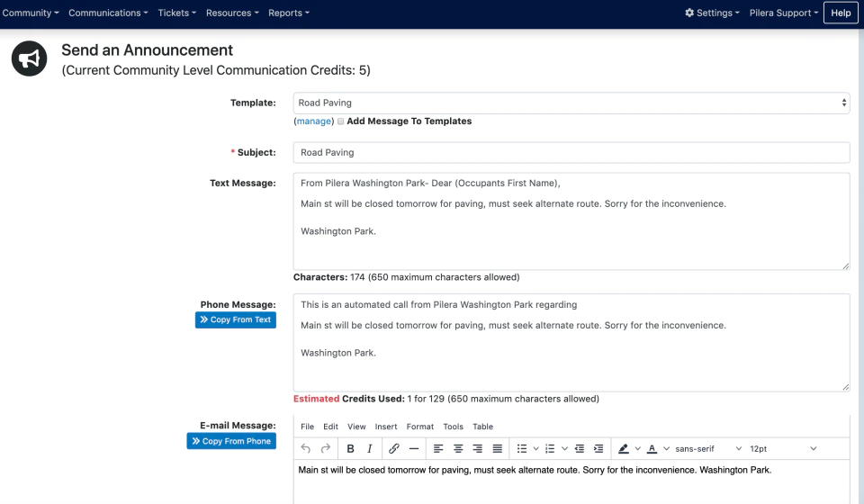This screenshot has width=864, height=504.
Task: Apply highlight background color
Action: [x=623, y=449]
